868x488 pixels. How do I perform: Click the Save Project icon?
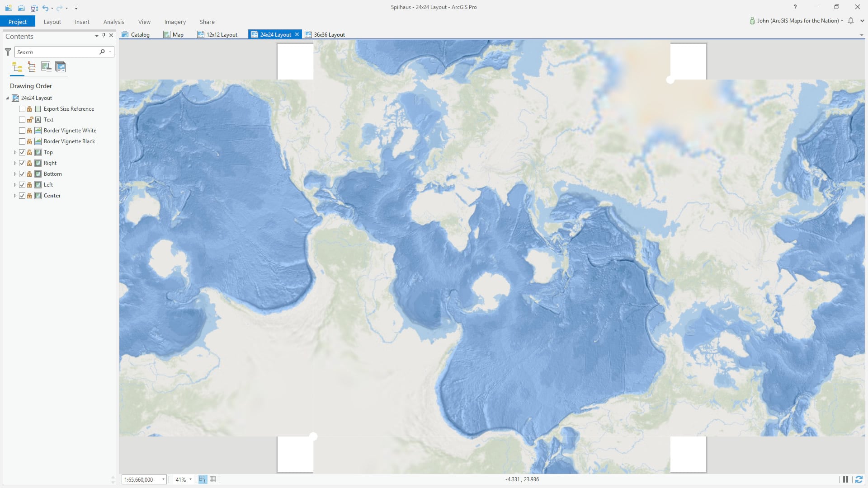[x=34, y=8]
